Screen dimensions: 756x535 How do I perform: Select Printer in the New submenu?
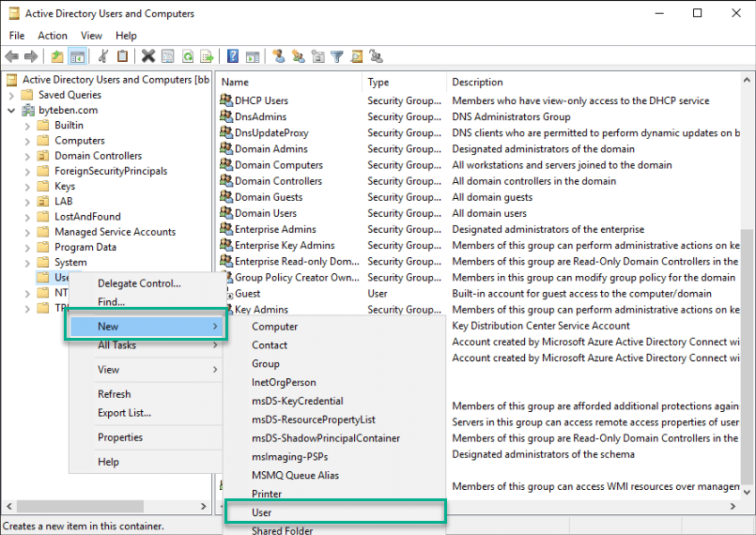click(x=334, y=494)
